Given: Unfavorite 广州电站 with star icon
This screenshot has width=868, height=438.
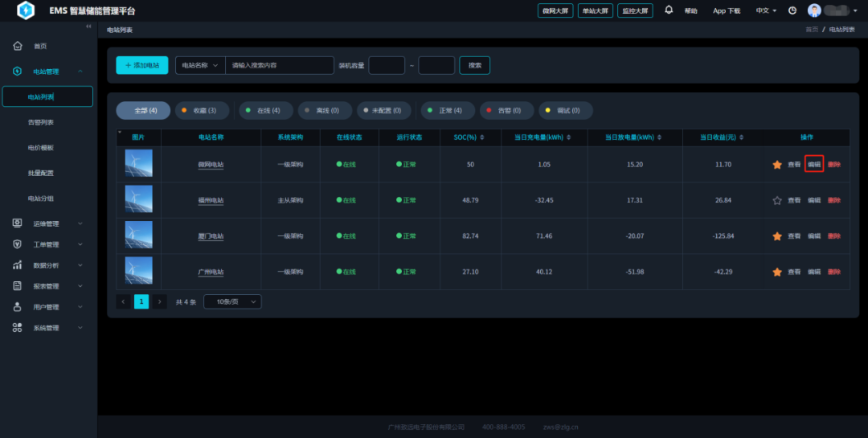Looking at the screenshot, I should (777, 272).
